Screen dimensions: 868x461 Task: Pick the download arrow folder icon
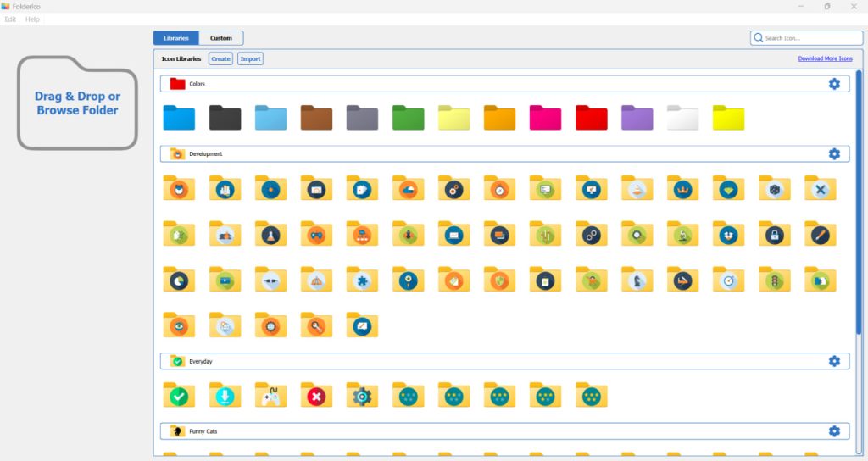(225, 395)
